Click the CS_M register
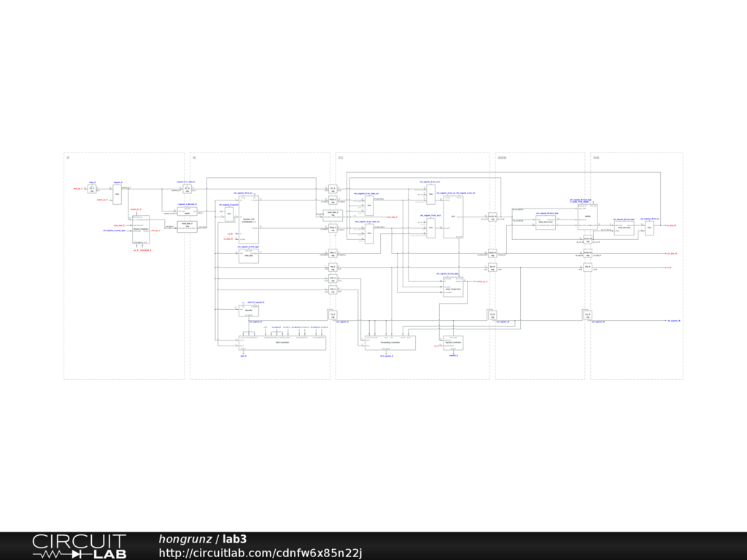 (492, 315)
